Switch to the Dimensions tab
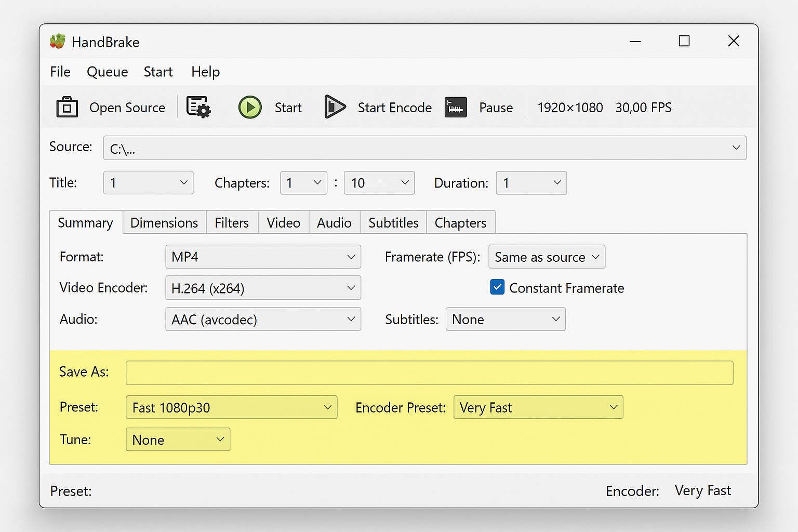This screenshot has height=532, width=798. (164, 222)
